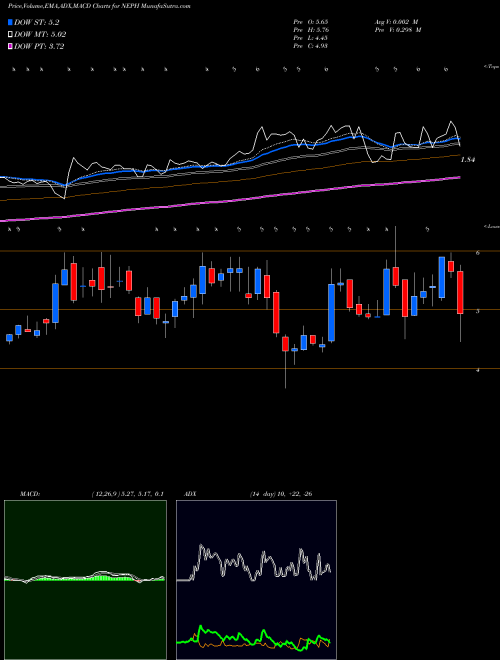The image size is (500, 660).
Task: Click the price axis label '6'
Action: click(478, 253)
